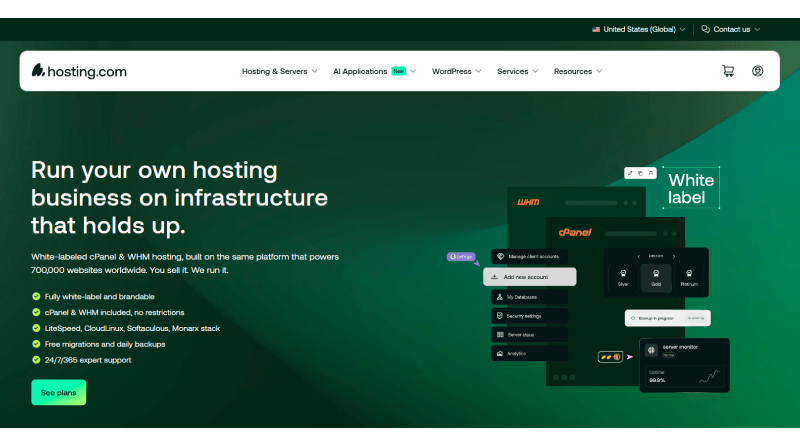Screen dimensions: 800x445
Task: Click Add new account in illustration
Action: click(x=530, y=277)
